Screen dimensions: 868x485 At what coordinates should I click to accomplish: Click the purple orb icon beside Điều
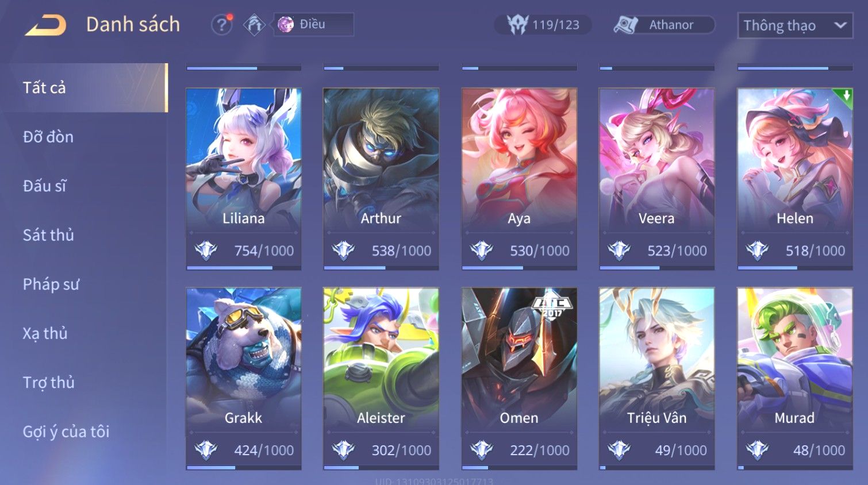(x=286, y=24)
